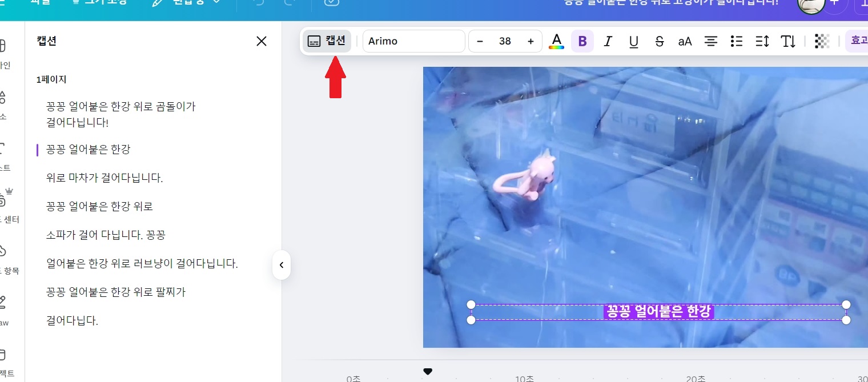Decrease font size with the minus button

[x=480, y=41]
